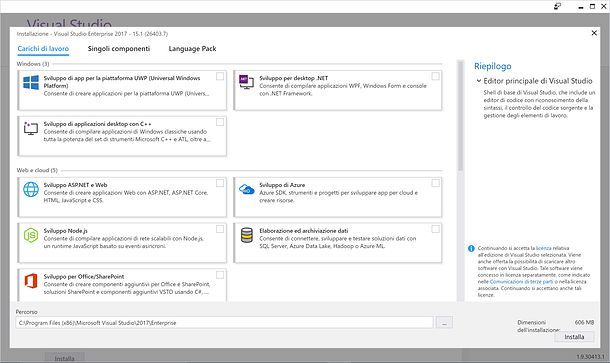
Task: Click the workloads list vertical scrollbar
Action: (x=461, y=116)
